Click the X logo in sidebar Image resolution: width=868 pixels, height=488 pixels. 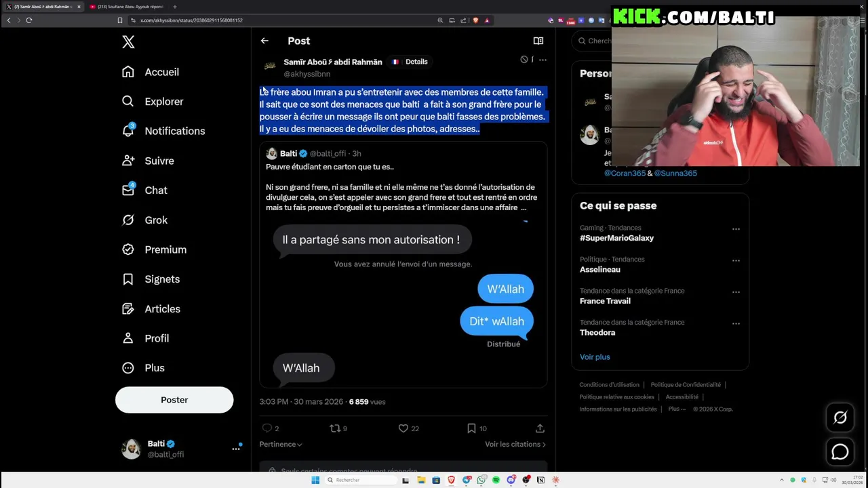128,42
